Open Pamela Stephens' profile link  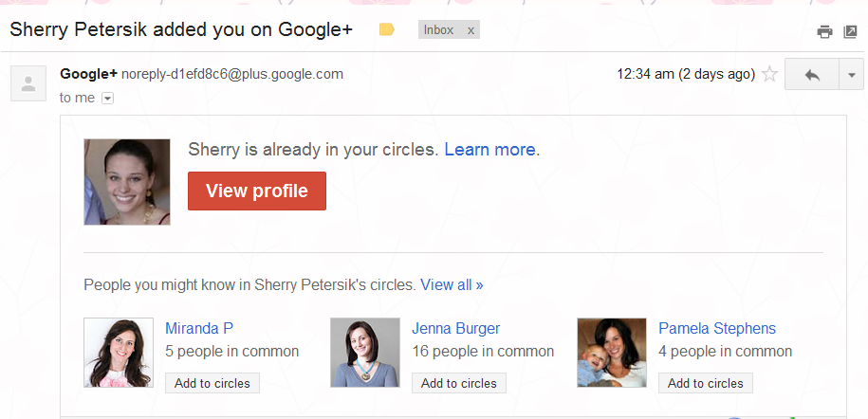(x=716, y=329)
